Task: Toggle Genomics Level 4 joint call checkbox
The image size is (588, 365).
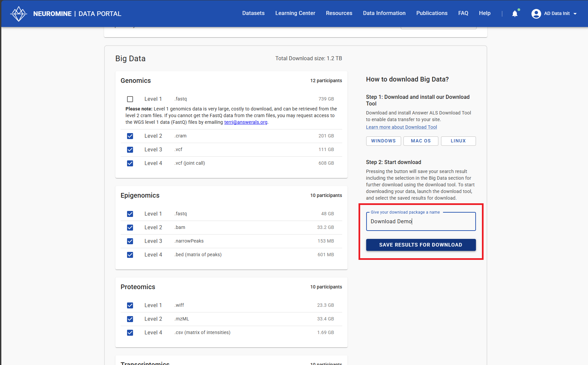Action: point(130,163)
